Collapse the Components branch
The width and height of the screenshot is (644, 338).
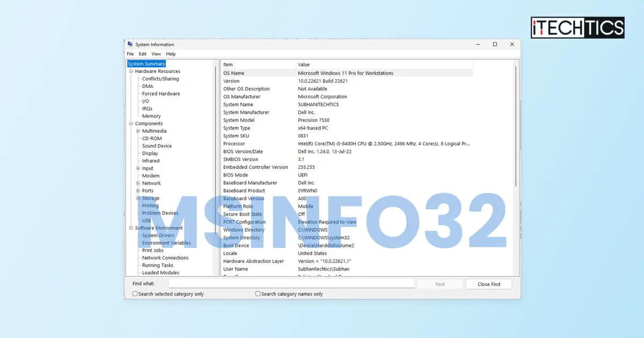coord(130,123)
